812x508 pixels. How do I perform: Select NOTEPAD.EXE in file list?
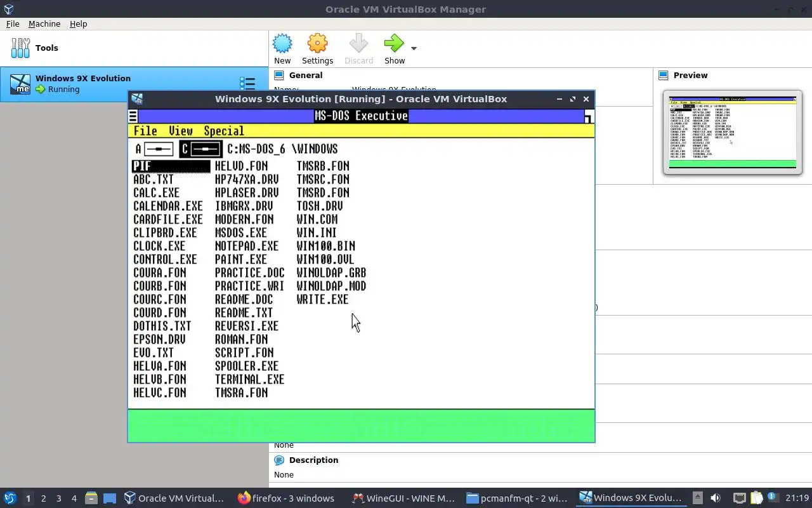(x=247, y=246)
